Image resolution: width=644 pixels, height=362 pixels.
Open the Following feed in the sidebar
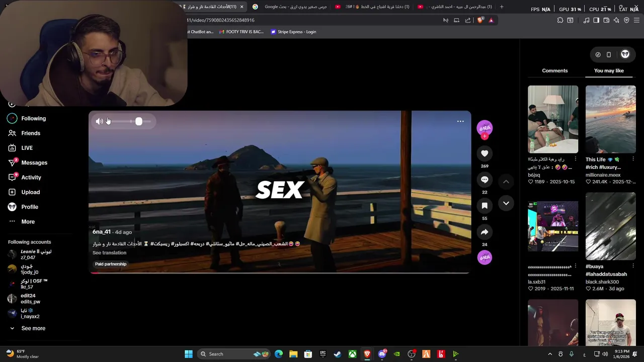coord(27,119)
